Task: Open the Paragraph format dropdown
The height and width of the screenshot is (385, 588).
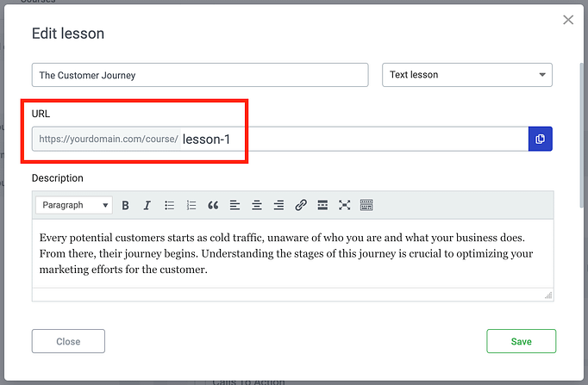Action: [74, 205]
